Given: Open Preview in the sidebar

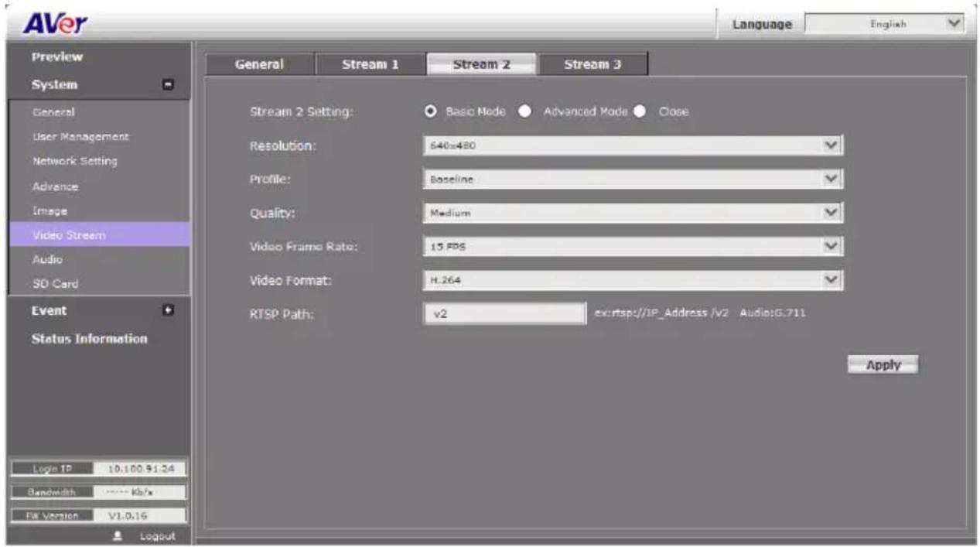Looking at the screenshot, I should click(57, 57).
